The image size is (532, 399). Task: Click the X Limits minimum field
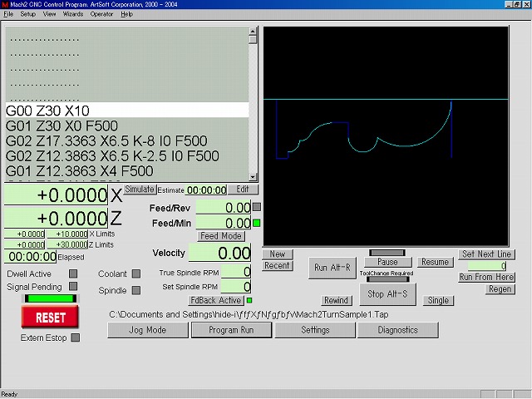[x=24, y=234]
